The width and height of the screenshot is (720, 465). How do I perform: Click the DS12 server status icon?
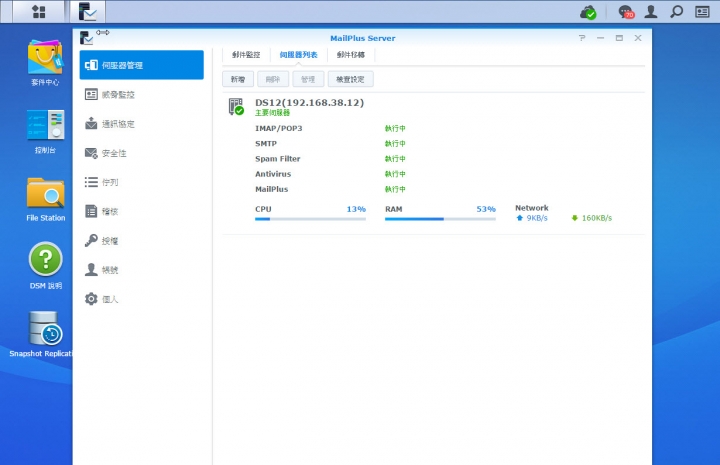point(236,106)
